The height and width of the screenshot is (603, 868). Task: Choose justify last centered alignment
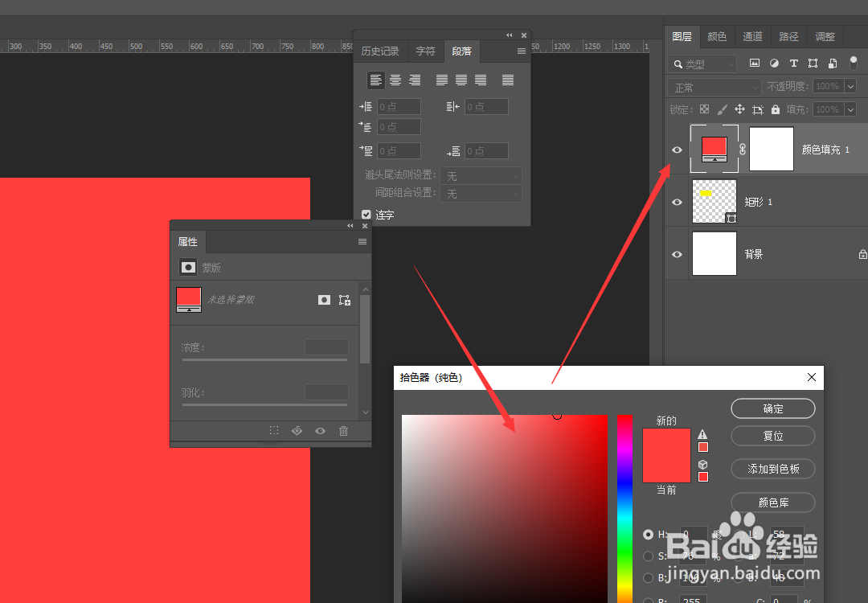pyautogui.click(x=461, y=80)
